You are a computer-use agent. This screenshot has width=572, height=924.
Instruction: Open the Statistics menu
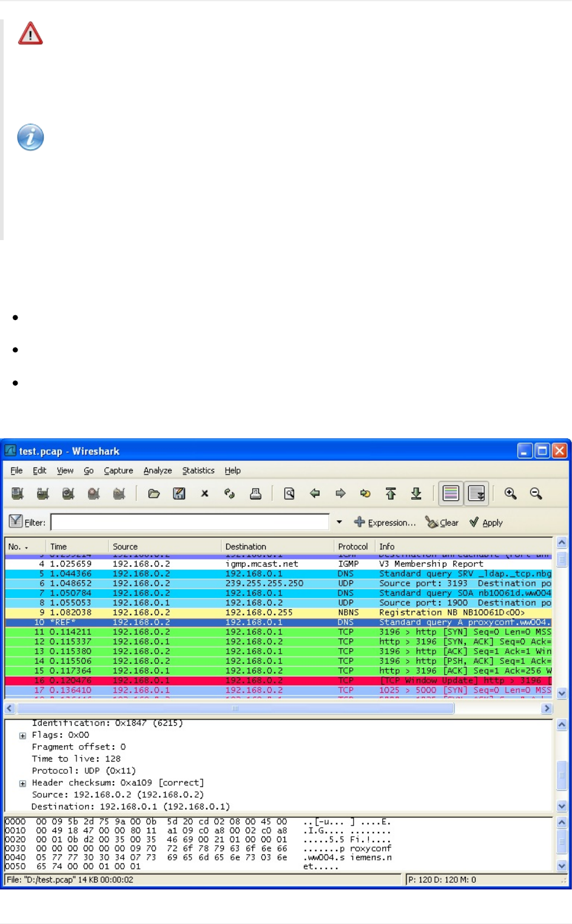[198, 470]
